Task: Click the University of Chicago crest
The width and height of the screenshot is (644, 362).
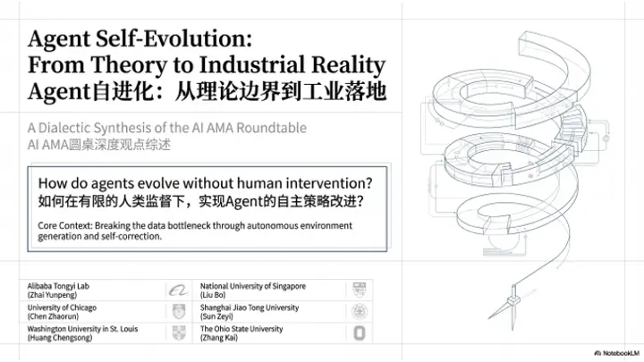Action: [x=178, y=312]
